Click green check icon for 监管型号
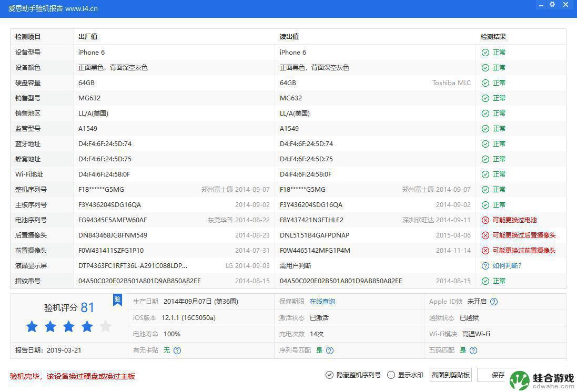The height and width of the screenshot is (392, 577). [x=485, y=129]
